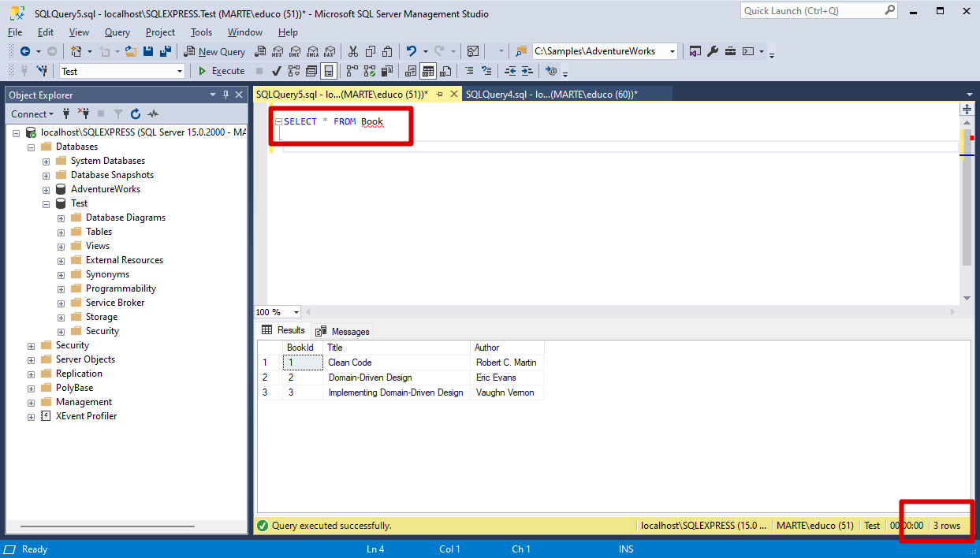Click the Increase Indent icon
980x558 pixels.
(x=527, y=71)
